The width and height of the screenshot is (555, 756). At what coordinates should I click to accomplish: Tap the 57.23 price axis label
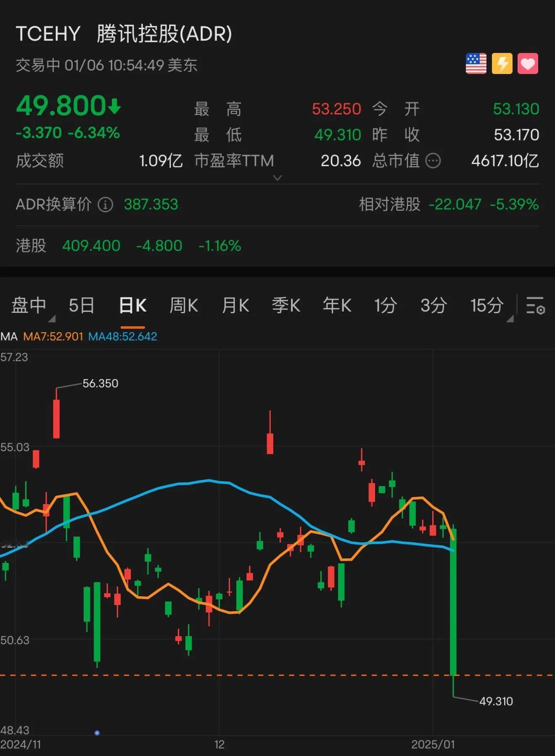(x=14, y=357)
